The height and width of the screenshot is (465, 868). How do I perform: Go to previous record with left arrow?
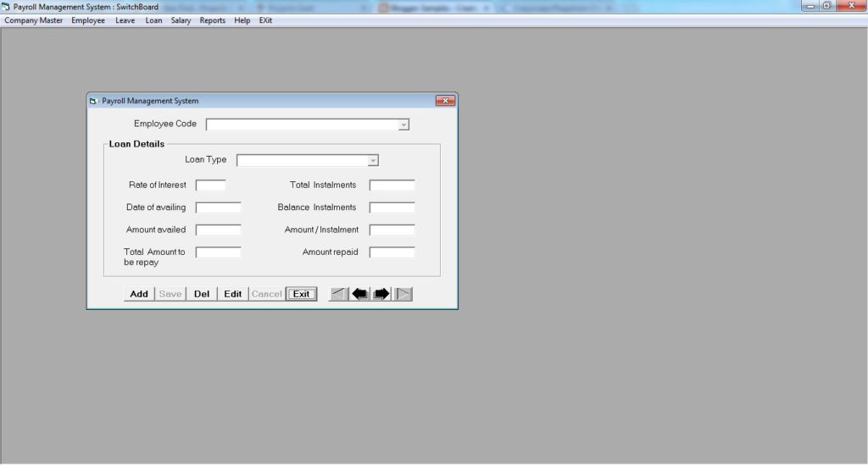click(x=360, y=294)
